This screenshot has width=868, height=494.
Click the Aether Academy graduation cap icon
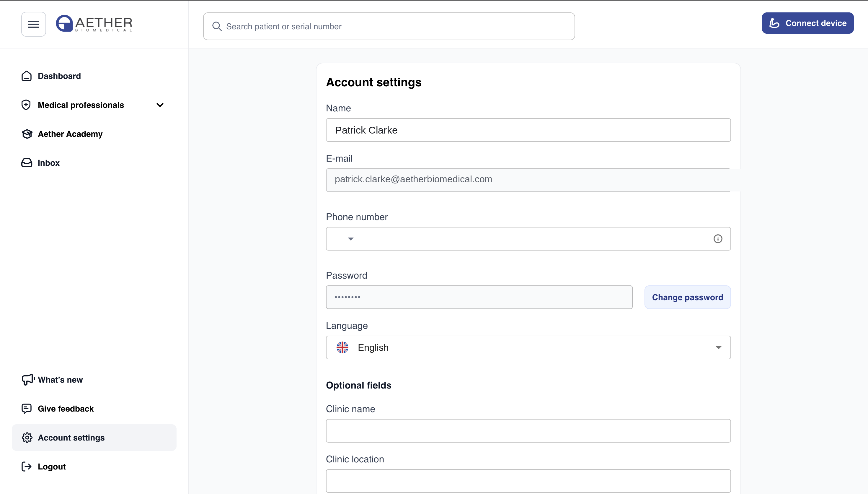point(27,134)
